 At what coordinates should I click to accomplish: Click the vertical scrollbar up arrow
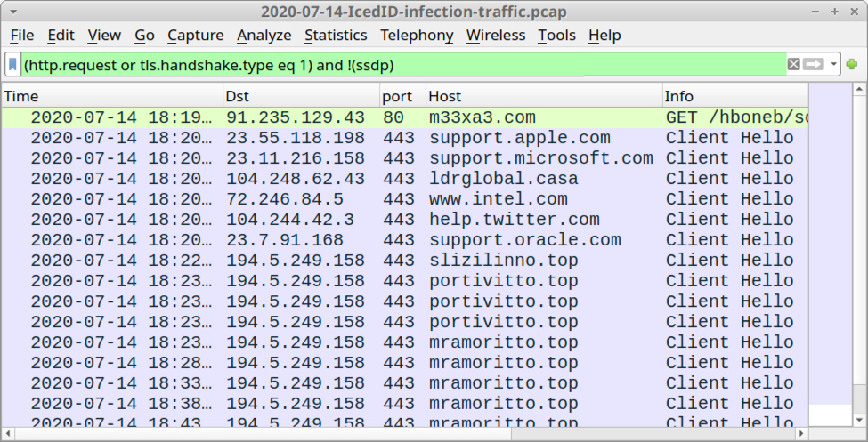pyautogui.click(x=858, y=89)
